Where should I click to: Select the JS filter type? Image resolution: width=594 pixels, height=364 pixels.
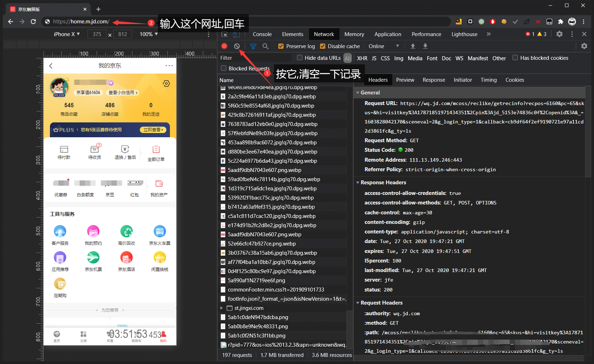[x=374, y=58]
